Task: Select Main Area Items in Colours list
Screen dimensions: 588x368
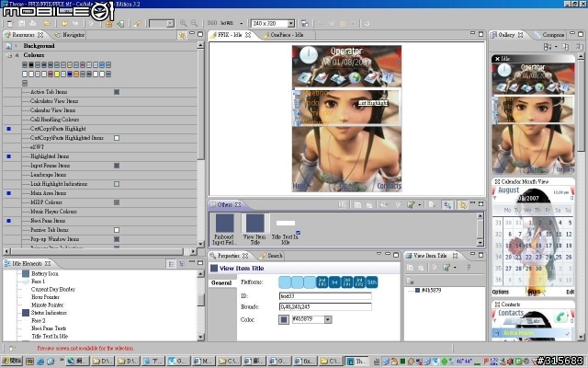Action: 100,193
